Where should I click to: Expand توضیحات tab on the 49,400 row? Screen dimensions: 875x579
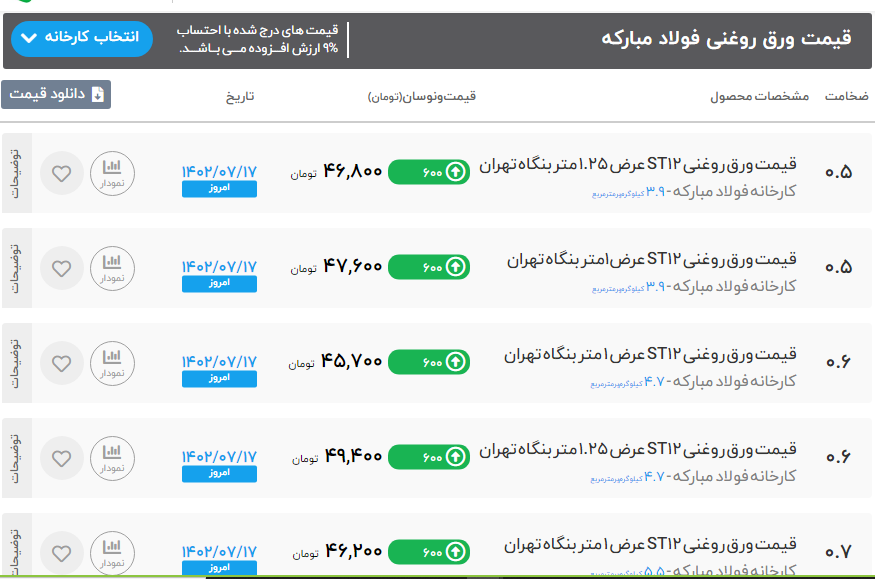16,458
